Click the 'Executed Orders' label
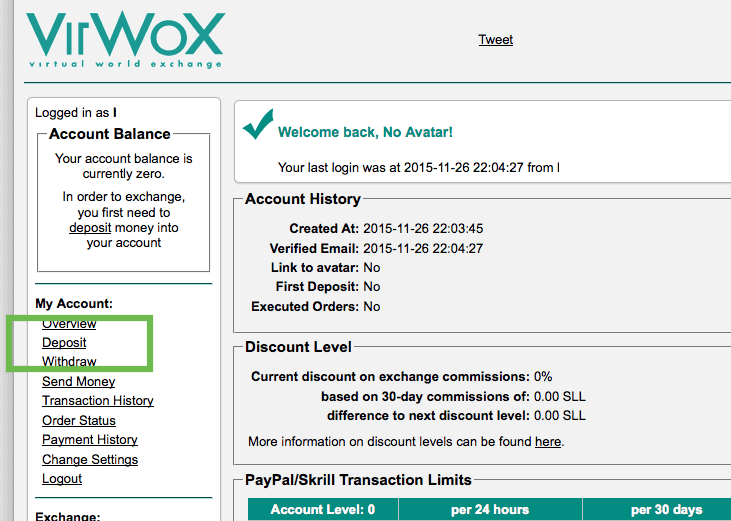 pyautogui.click(x=305, y=306)
